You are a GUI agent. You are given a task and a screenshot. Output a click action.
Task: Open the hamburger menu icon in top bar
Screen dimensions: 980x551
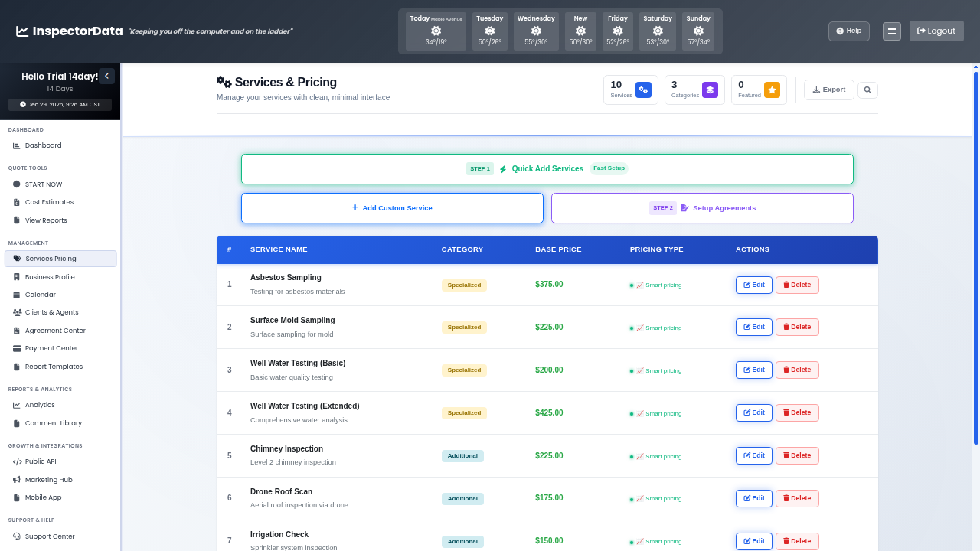click(x=891, y=31)
